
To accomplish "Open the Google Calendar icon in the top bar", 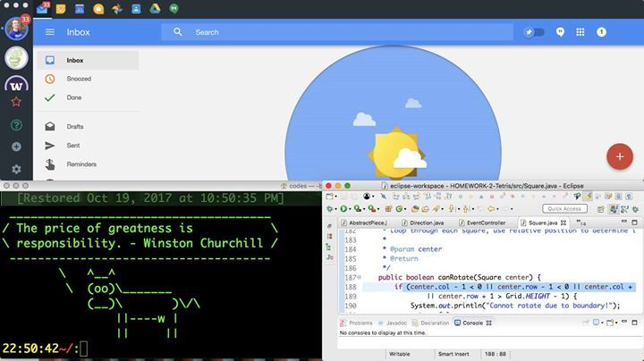I will pyautogui.click(x=80, y=9).
